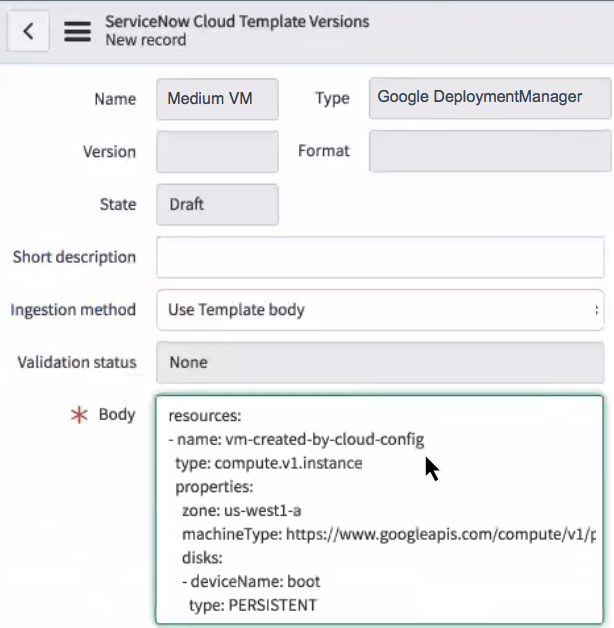Click the Type field Google DeploymentManager
Image resolution: width=614 pixels, height=628 pixels.
pyautogui.click(x=490, y=98)
